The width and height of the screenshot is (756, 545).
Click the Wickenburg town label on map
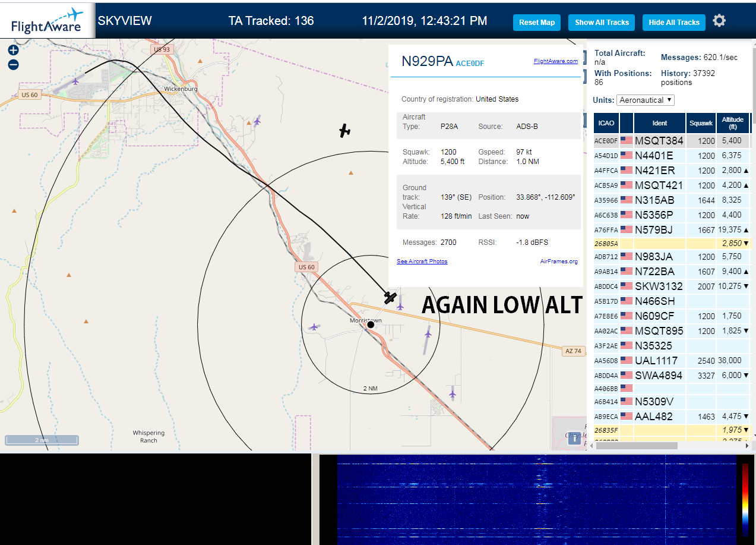(181, 89)
